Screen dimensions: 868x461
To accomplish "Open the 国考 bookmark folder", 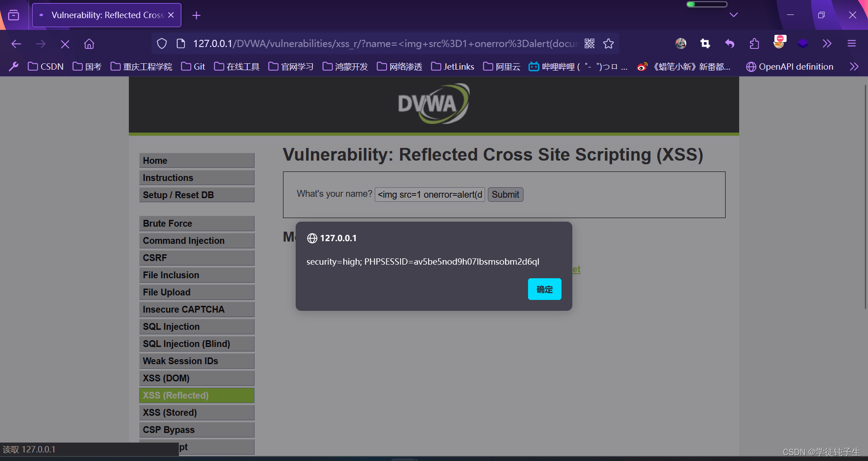I will coord(87,67).
